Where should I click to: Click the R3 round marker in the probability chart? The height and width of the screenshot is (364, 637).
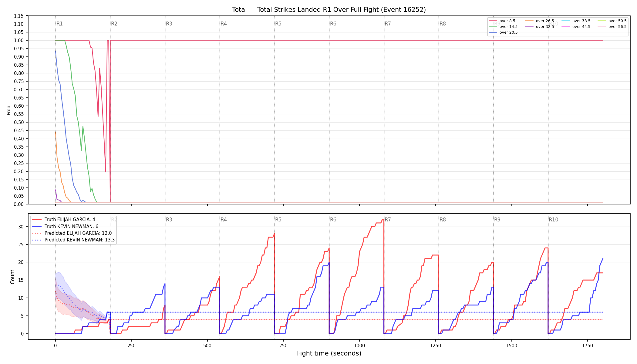pyautogui.click(x=169, y=24)
